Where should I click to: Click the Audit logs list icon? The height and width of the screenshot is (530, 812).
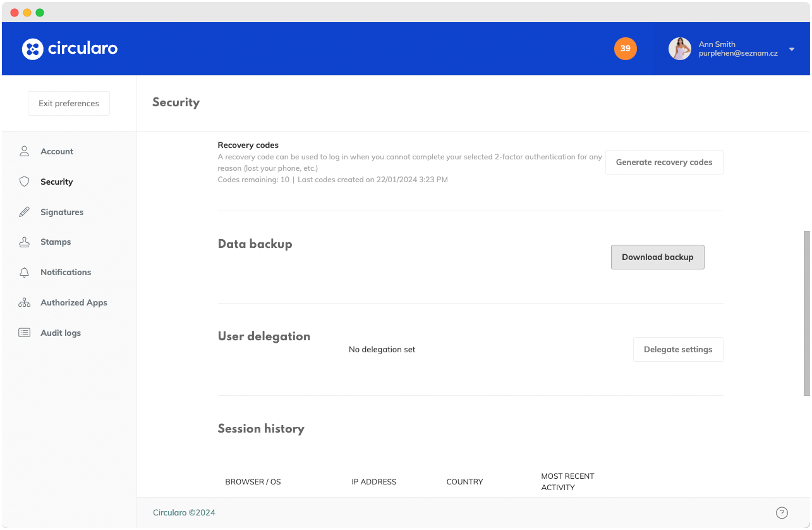(x=25, y=333)
